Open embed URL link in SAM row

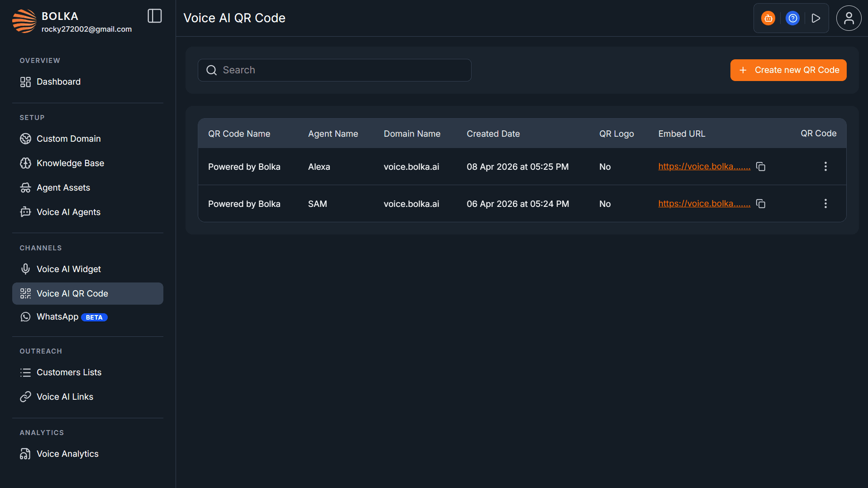pyautogui.click(x=704, y=204)
